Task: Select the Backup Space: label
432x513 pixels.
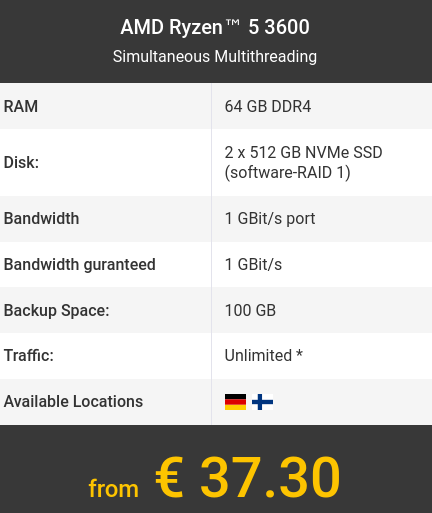Action: point(56,311)
